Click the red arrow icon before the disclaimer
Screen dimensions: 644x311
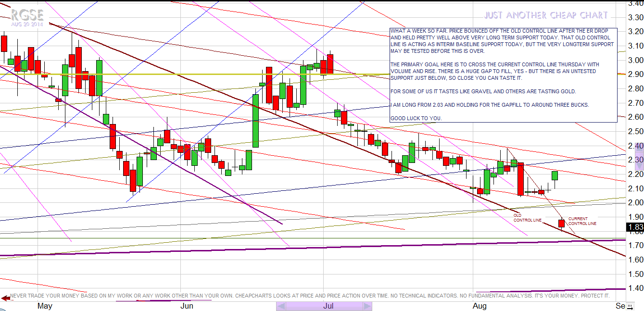pos(5,298)
